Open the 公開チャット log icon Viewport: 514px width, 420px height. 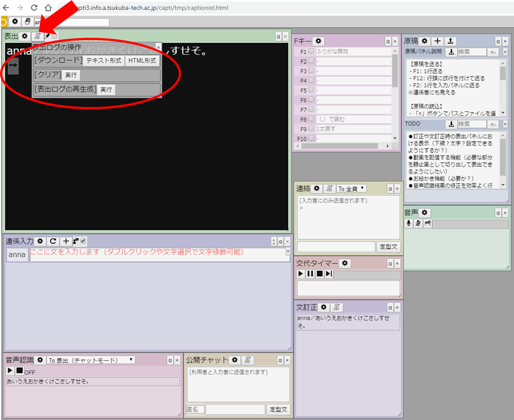point(247,360)
